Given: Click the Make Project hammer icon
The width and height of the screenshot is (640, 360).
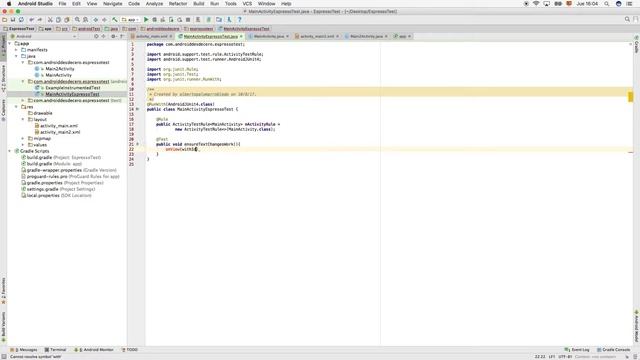Looking at the screenshot, I should [115, 20].
